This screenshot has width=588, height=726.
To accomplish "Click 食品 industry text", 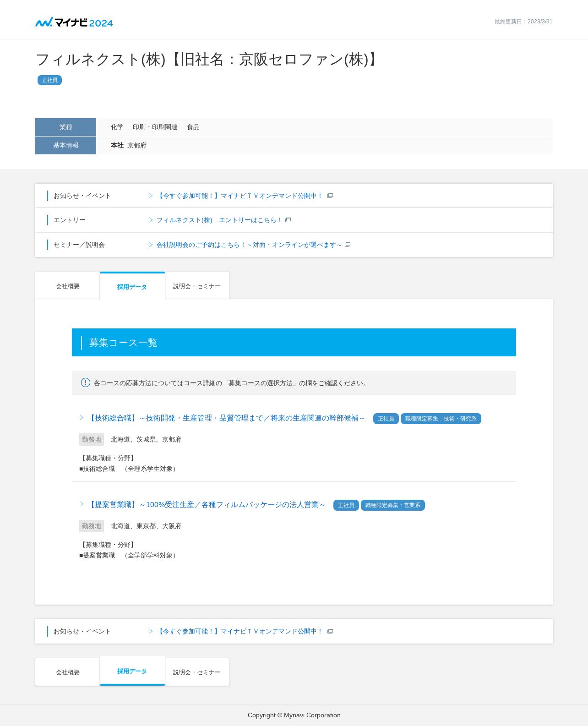I will click(193, 127).
